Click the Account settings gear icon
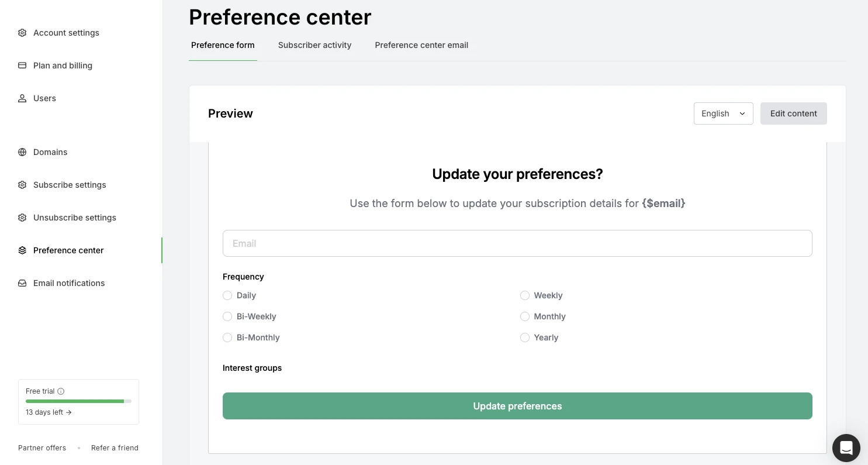Viewport: 868px width, 465px height. point(22,33)
